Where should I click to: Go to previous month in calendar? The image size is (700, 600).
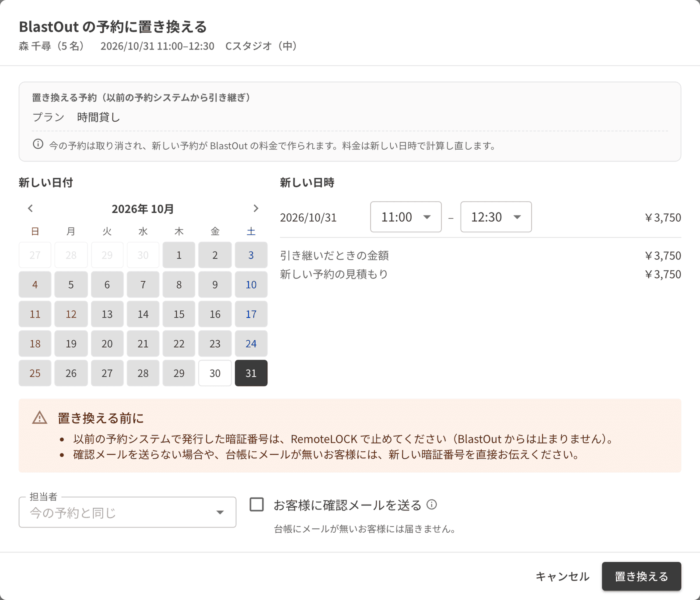click(x=30, y=209)
